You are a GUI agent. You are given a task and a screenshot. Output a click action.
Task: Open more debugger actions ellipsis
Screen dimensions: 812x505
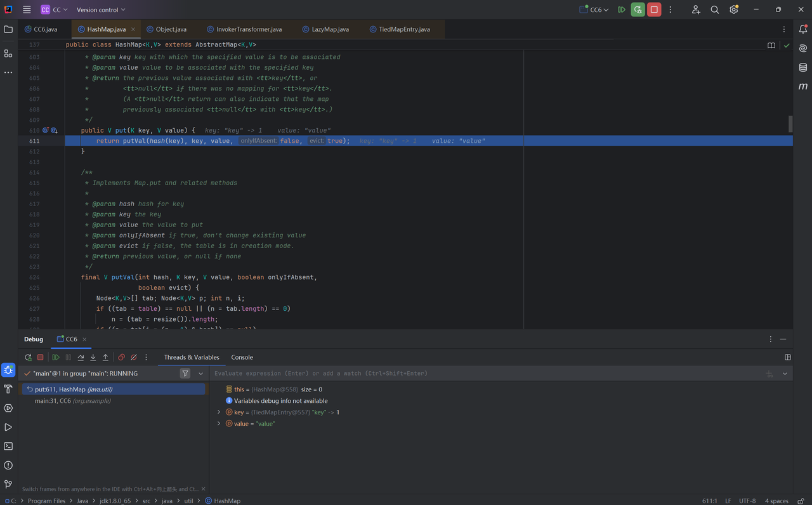pyautogui.click(x=146, y=357)
